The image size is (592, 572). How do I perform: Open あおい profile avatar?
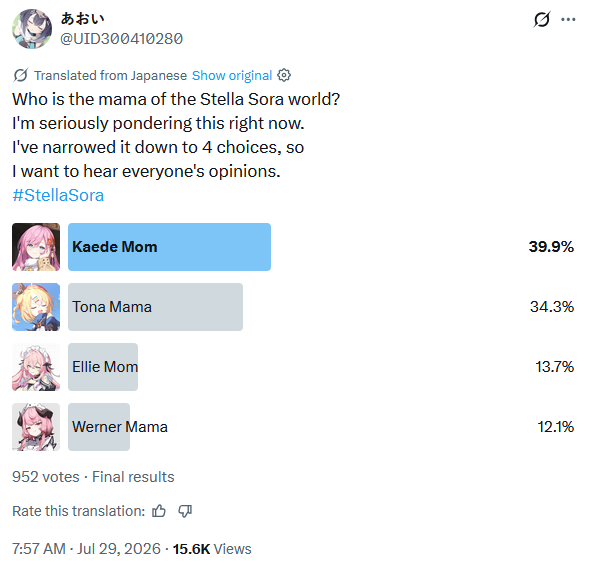pyautogui.click(x=32, y=29)
